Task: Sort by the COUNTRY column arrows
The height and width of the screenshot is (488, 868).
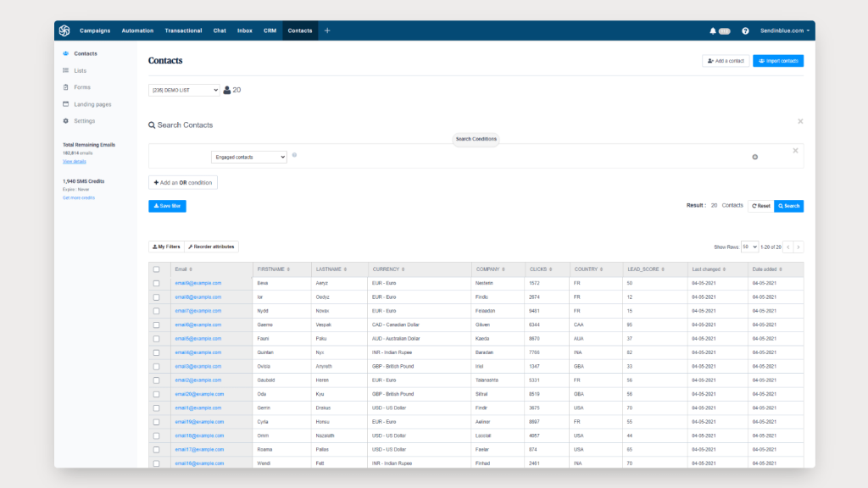Action: [601, 269]
